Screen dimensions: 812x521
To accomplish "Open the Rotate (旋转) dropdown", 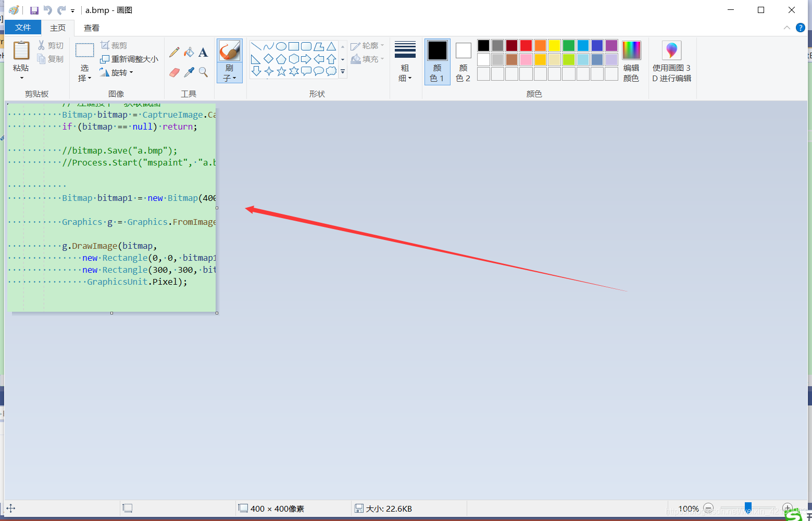I will click(x=117, y=73).
